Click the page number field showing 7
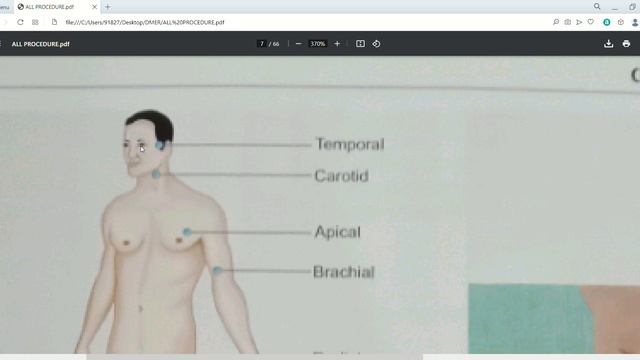 click(x=262, y=44)
